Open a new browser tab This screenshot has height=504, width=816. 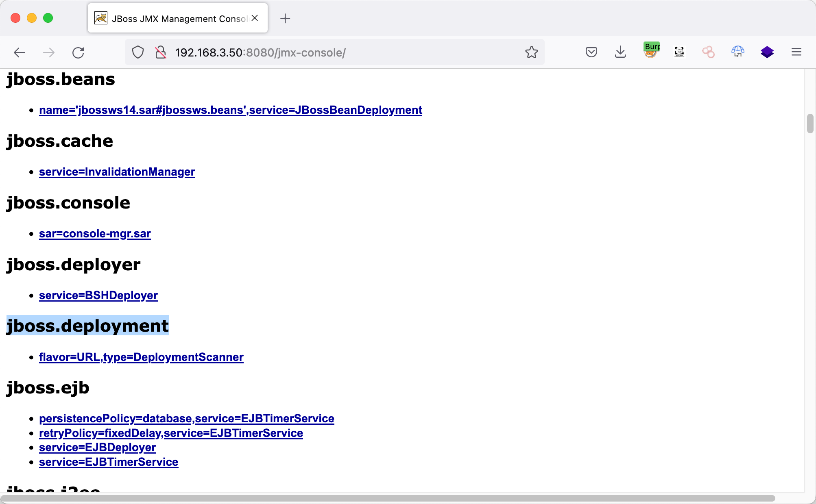[x=285, y=18]
